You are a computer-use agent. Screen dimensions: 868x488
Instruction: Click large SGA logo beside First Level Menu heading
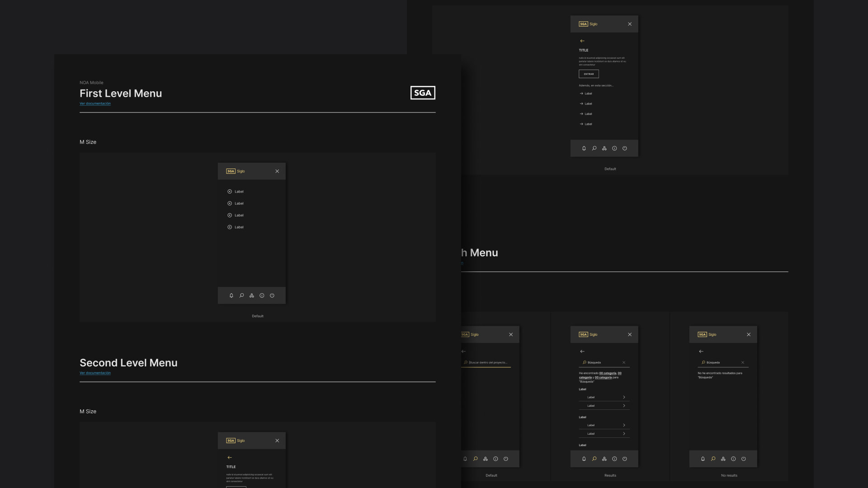click(x=423, y=93)
